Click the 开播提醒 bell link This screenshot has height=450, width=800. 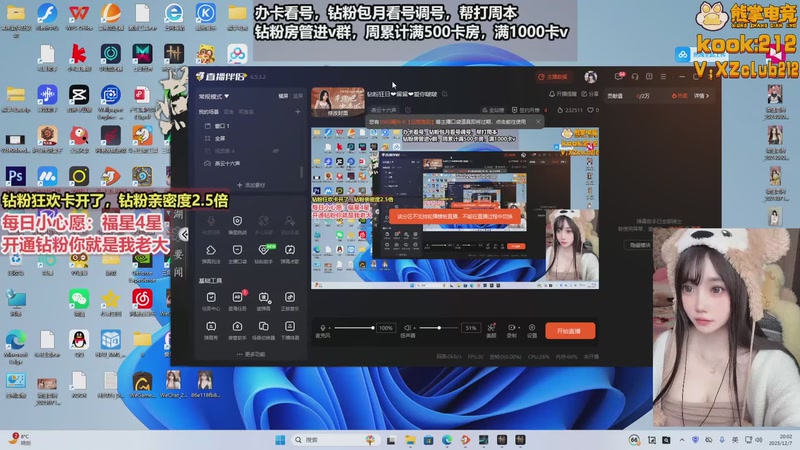pyautogui.click(x=563, y=94)
